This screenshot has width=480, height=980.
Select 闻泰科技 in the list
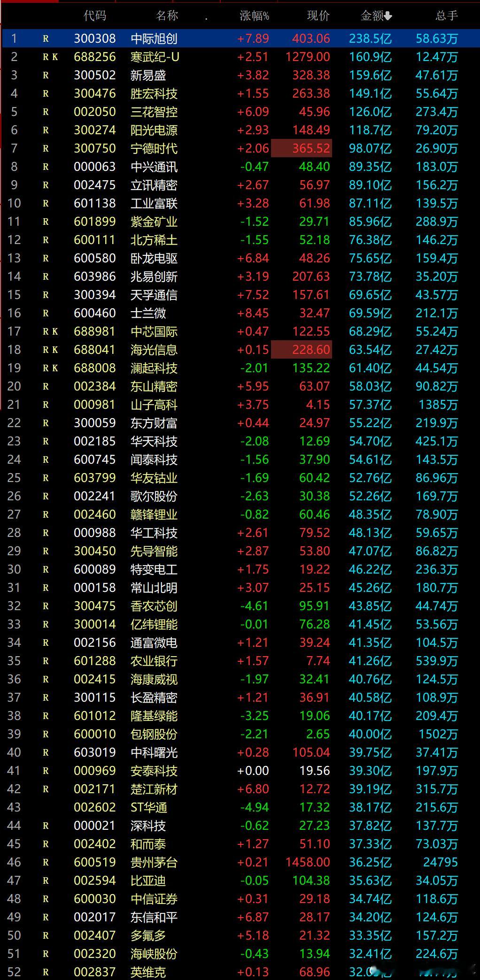click(x=154, y=459)
